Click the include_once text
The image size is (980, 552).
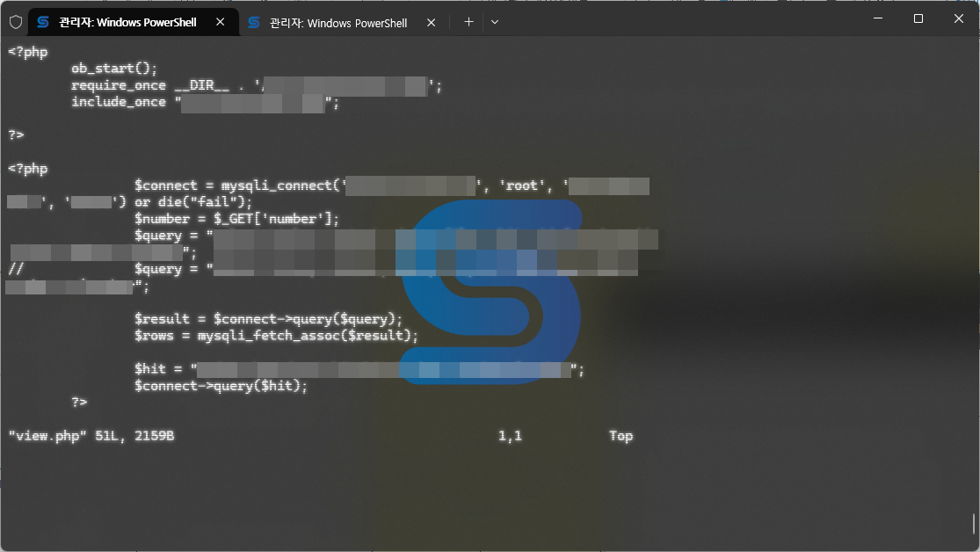tap(118, 102)
